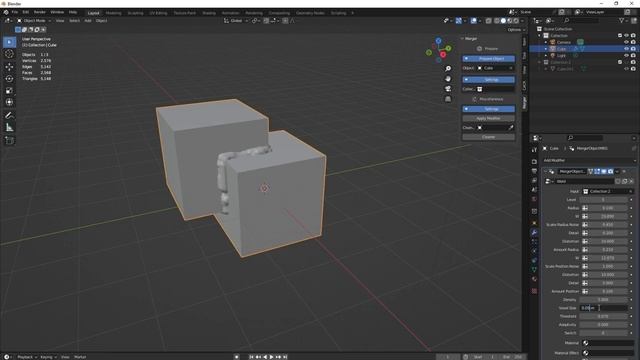Click the Settings button under Prepare
This screenshot has height=360, width=640.
[488, 80]
